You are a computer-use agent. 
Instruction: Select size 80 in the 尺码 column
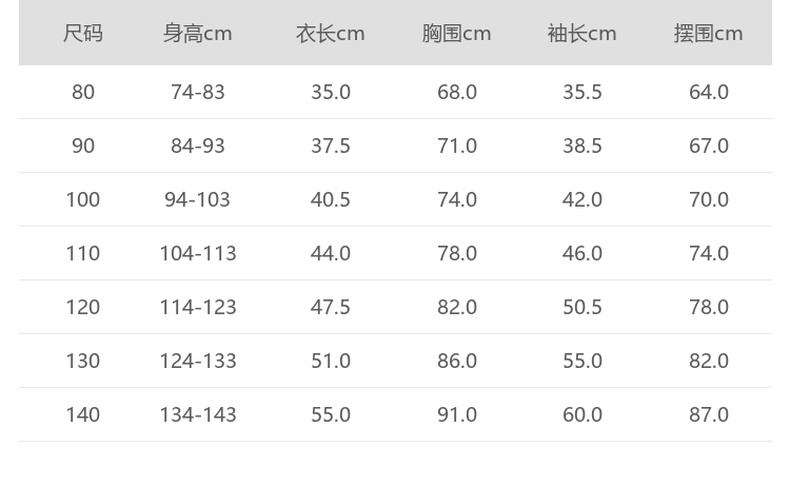click(83, 92)
